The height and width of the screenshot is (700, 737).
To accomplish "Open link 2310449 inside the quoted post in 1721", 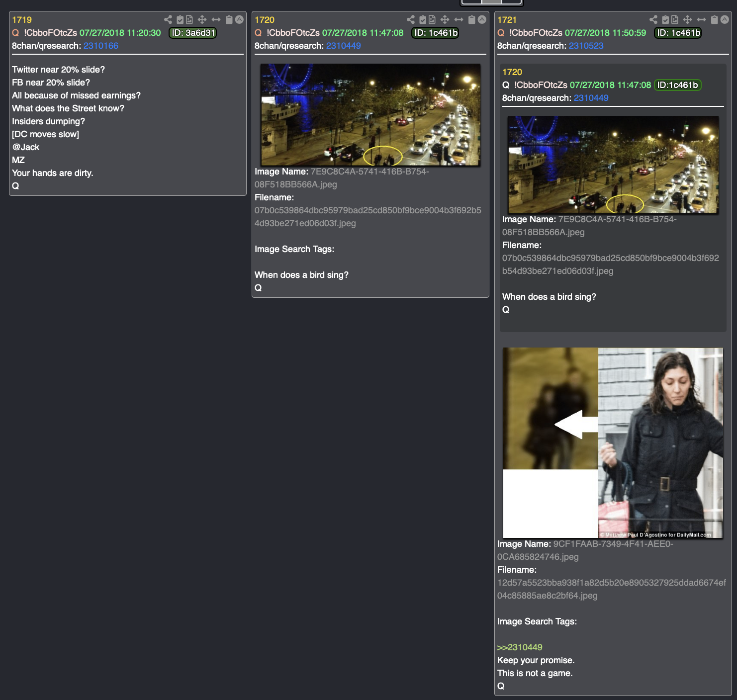I will pyautogui.click(x=591, y=98).
